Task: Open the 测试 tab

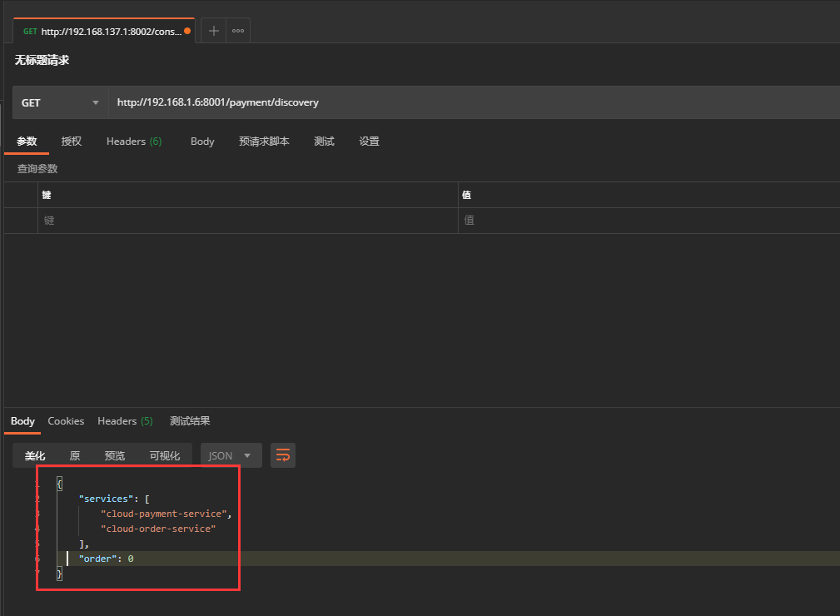Action: 324,142
